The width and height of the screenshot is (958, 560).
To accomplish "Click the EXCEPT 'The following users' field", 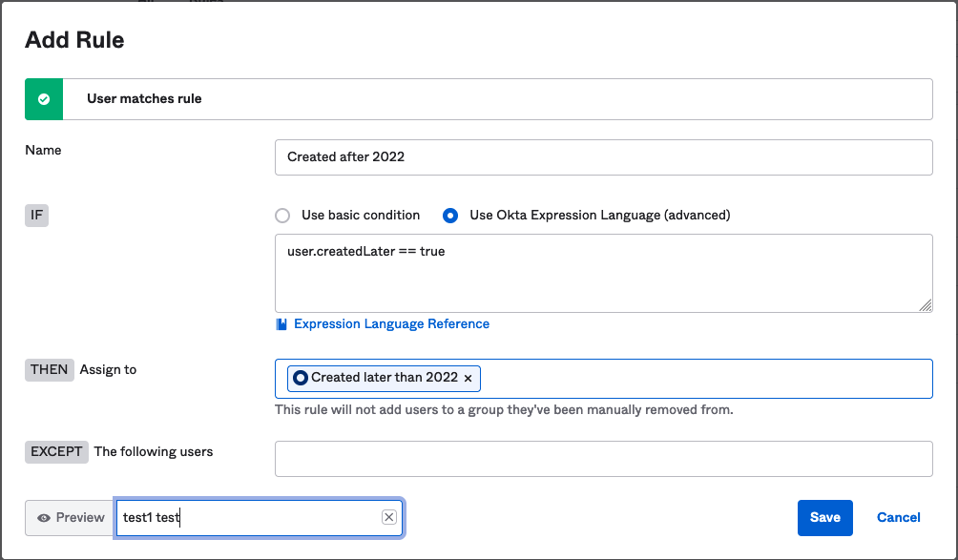I will 603,458.
